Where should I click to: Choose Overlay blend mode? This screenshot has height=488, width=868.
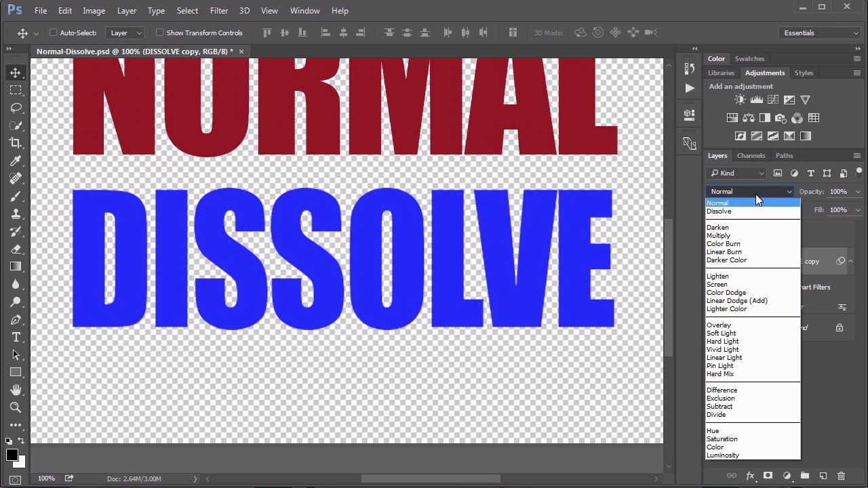(x=753, y=325)
